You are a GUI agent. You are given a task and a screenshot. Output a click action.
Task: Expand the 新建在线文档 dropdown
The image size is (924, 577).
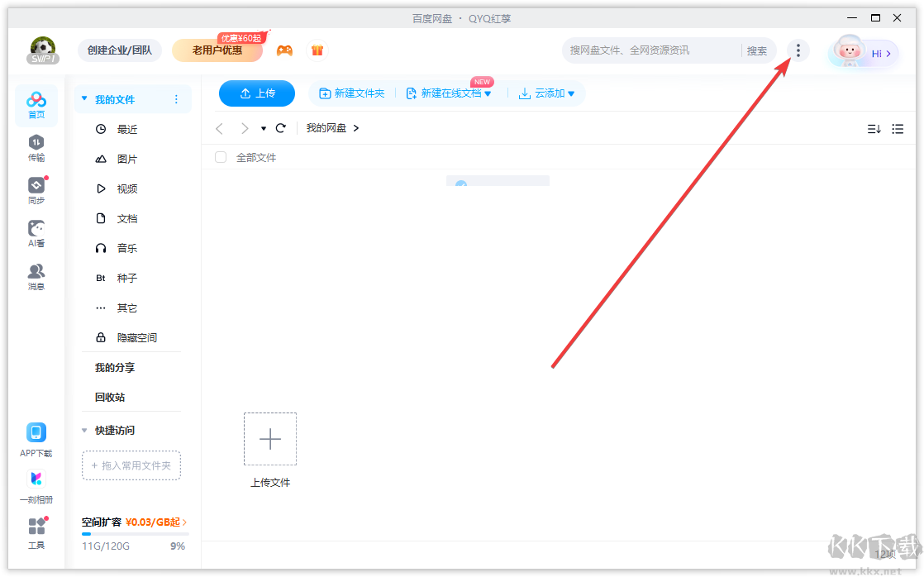[x=488, y=93]
